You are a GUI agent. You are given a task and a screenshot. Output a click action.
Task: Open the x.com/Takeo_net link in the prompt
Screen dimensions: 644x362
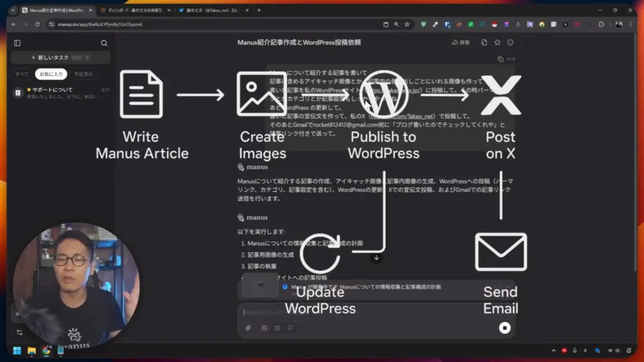[402, 116]
